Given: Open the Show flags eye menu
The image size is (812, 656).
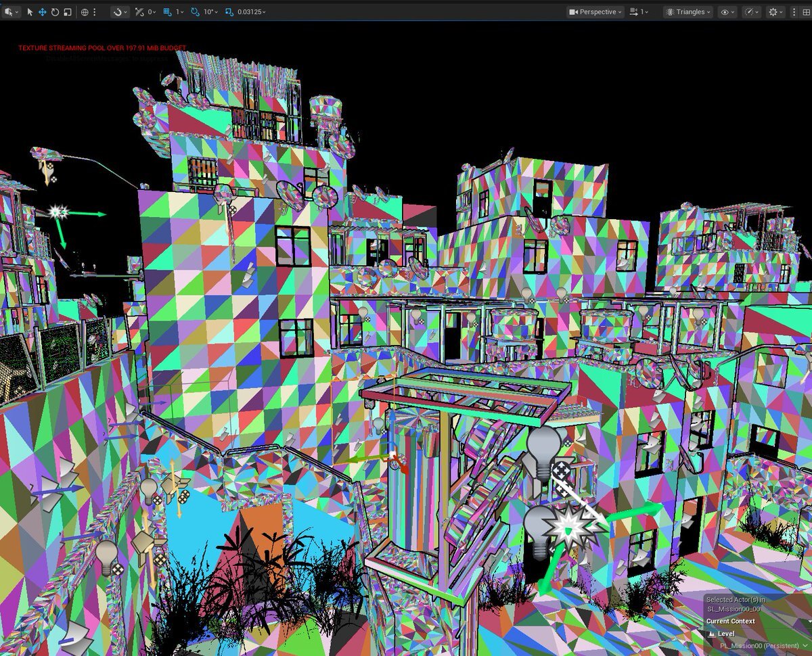Looking at the screenshot, I should point(727,12).
